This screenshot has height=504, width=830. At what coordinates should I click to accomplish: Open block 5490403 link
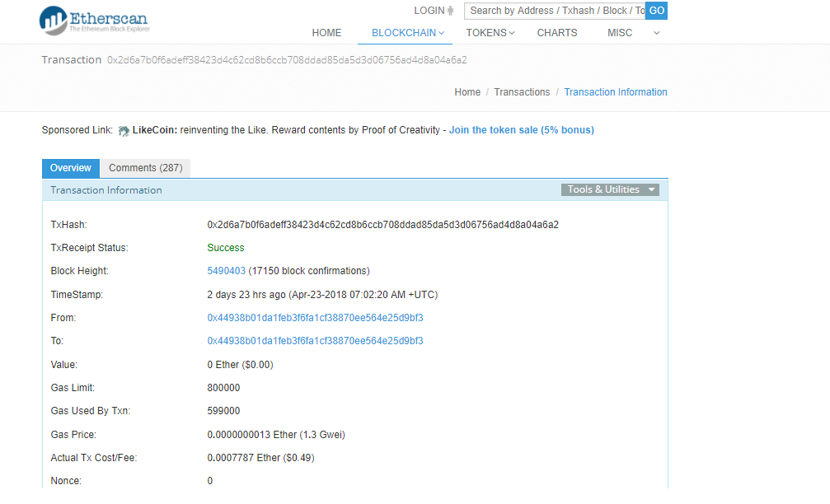[227, 271]
